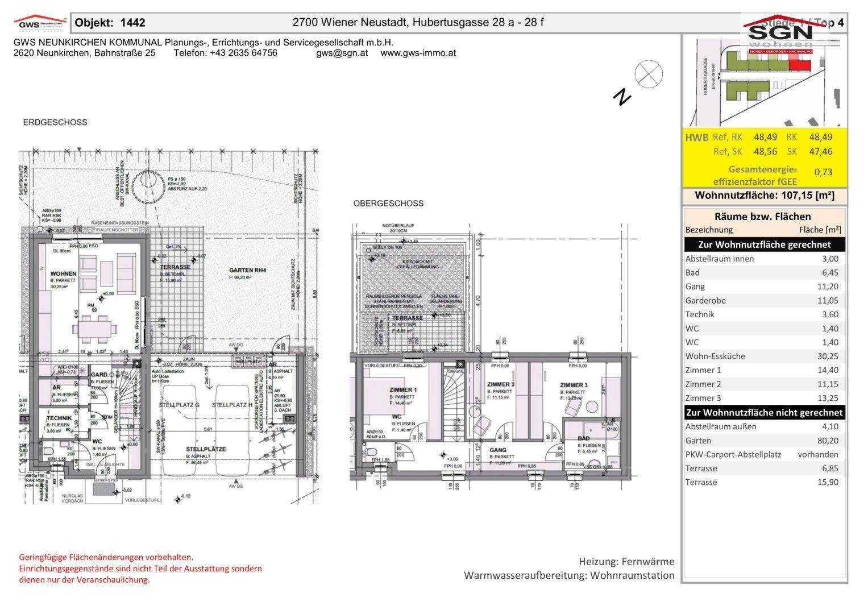Click the Zur Wohnnutzfläche nicht gerechnet header

point(765,413)
